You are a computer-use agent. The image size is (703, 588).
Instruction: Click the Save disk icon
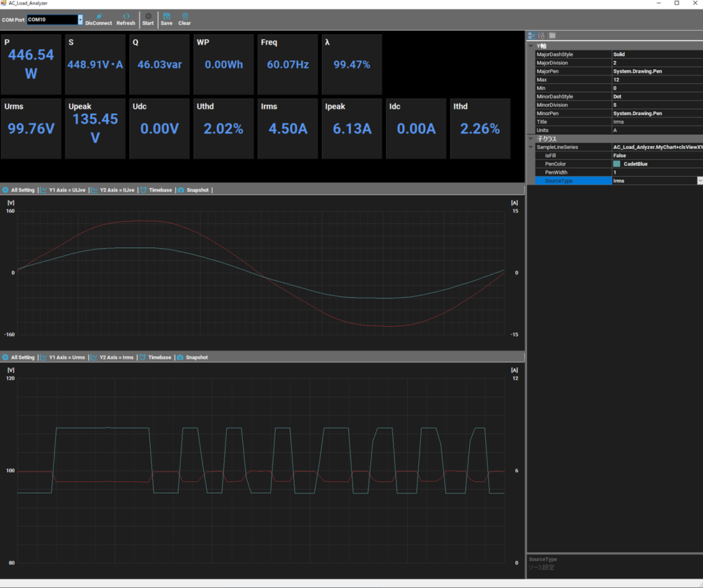click(166, 15)
